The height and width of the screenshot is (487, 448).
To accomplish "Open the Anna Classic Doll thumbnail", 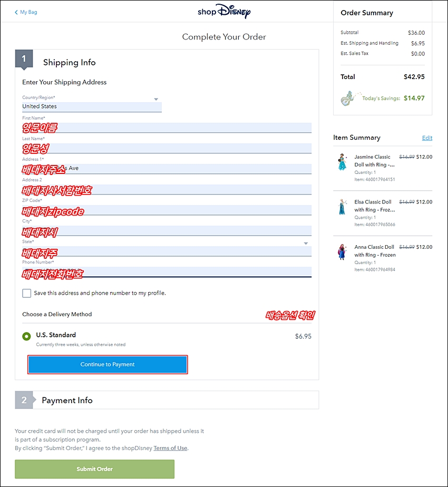I will tap(342, 252).
